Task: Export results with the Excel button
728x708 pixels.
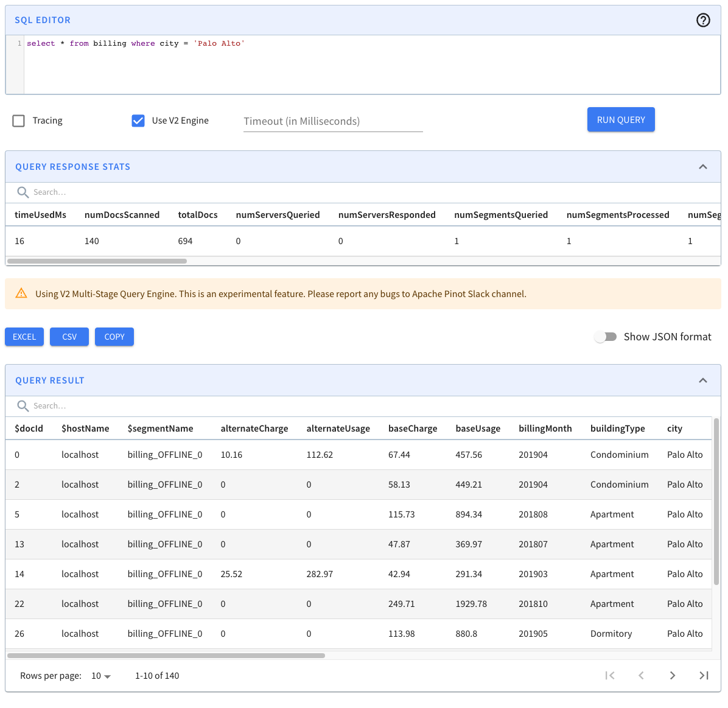Action: [x=24, y=337]
